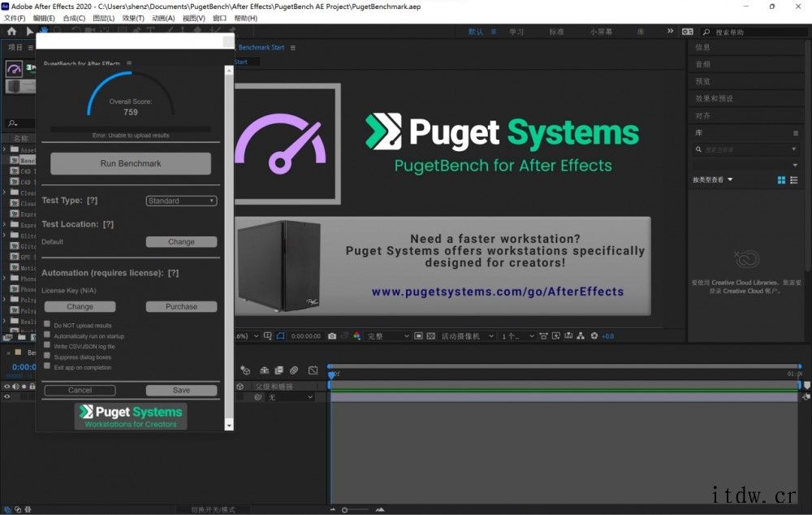Open the composition flowchart icon
This screenshot has height=515, width=812.
(x=581, y=336)
